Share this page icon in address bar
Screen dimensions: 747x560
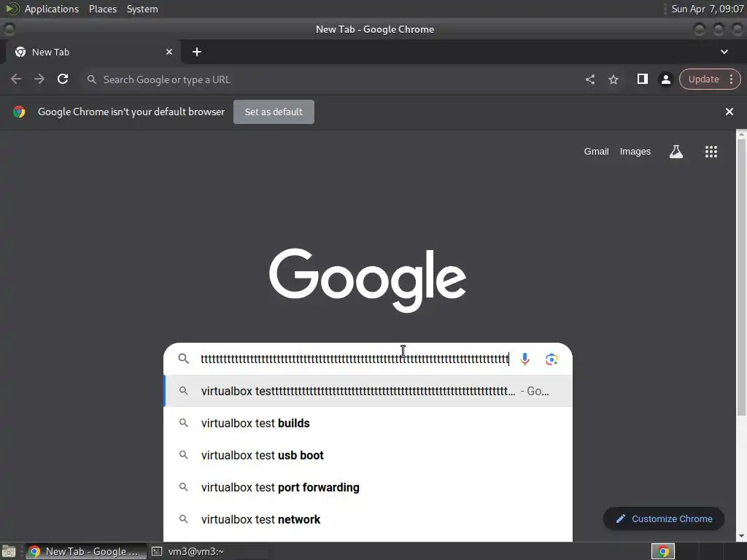590,79
